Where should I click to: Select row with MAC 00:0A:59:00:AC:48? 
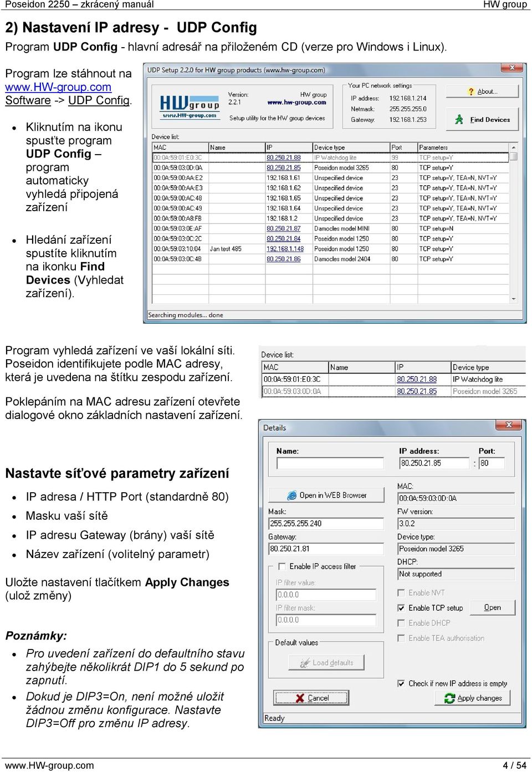pos(331,198)
